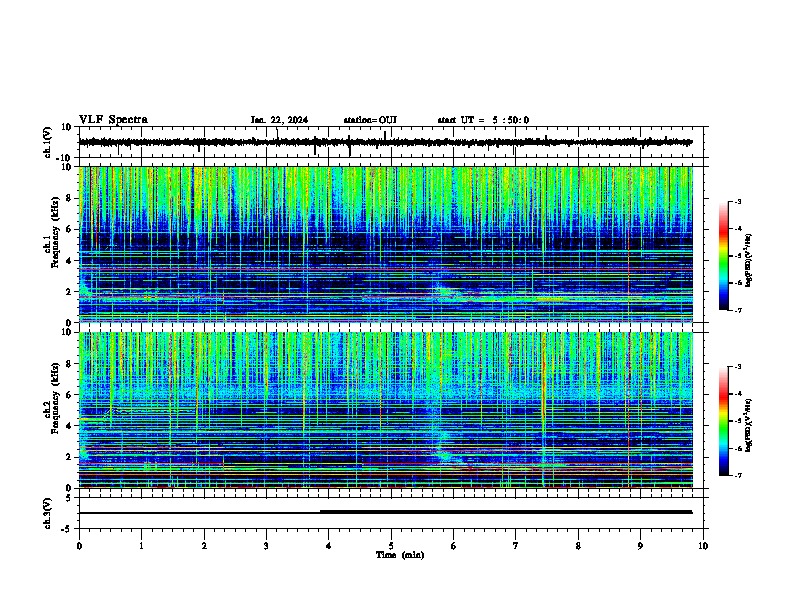Click the '1' tick on the Time axis
The image size is (792, 612).
[141, 546]
